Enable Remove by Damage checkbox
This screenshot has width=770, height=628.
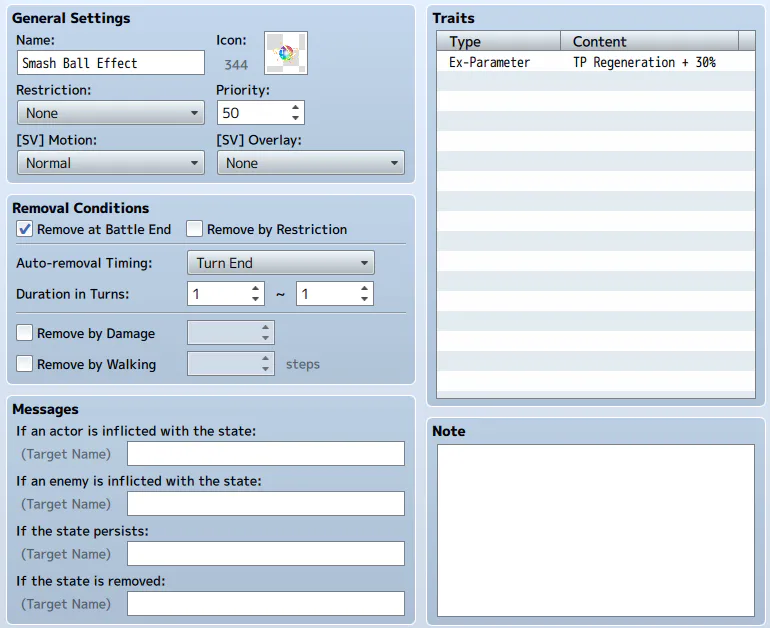coord(25,333)
